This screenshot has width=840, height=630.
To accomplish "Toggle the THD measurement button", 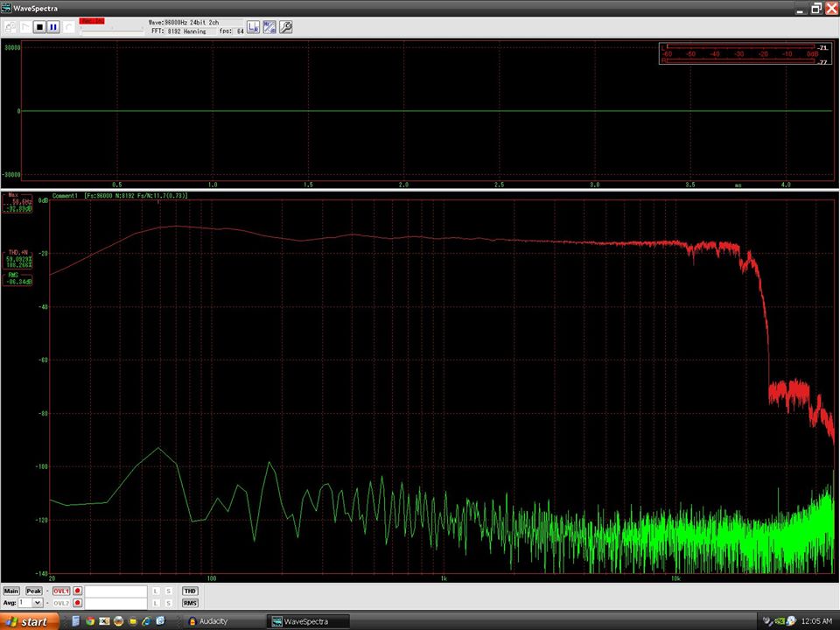I will click(x=190, y=591).
